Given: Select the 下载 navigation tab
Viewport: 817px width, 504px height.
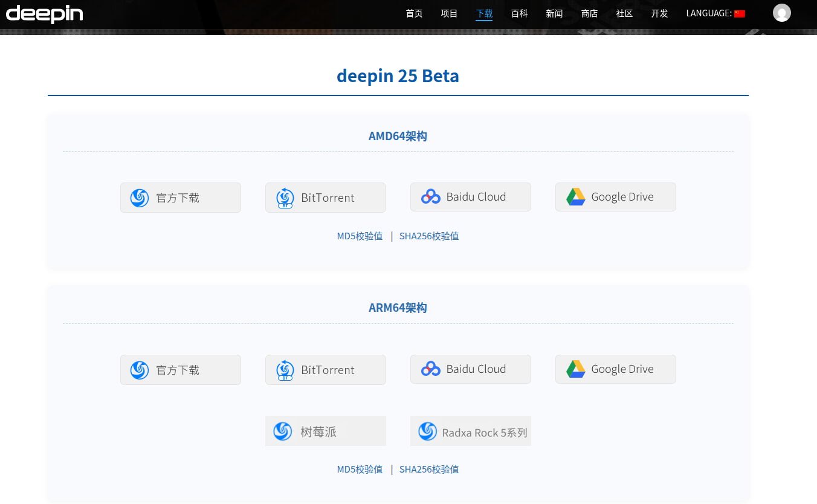Looking at the screenshot, I should (x=484, y=13).
